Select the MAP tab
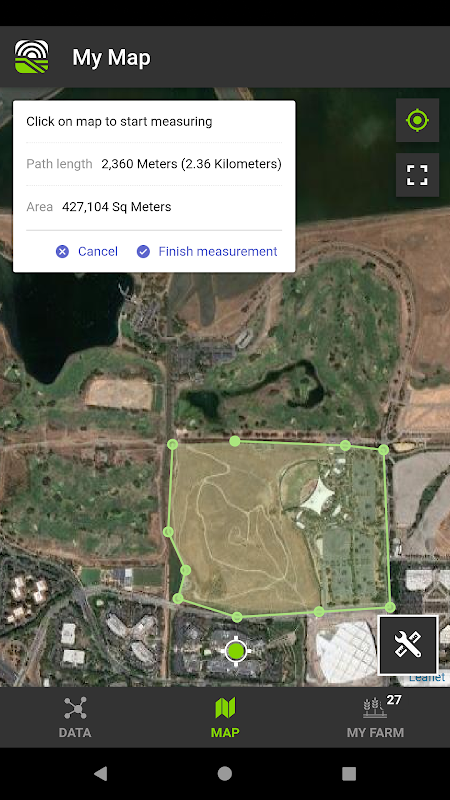The height and width of the screenshot is (800, 450). coord(225,718)
